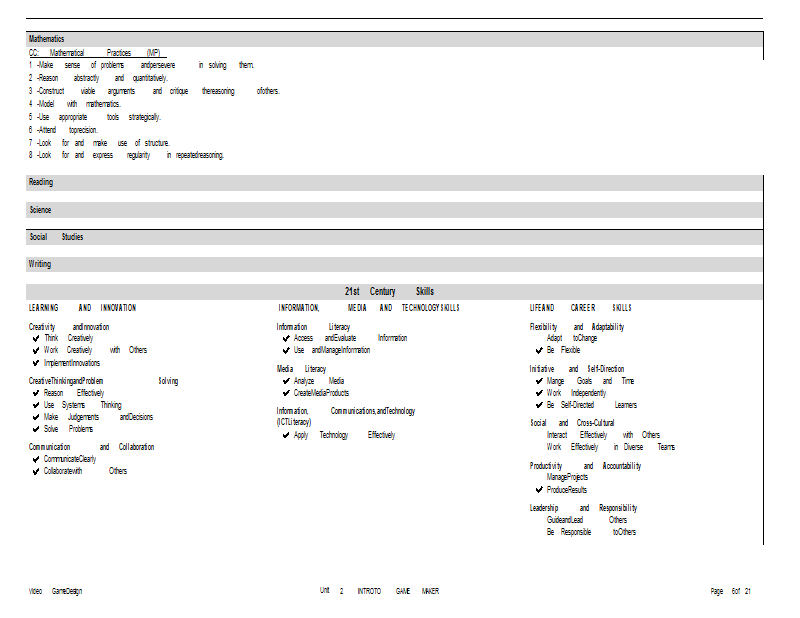This screenshot has width=800, height=618.
Task: Select the Mathematics section header
Action: click(x=394, y=39)
